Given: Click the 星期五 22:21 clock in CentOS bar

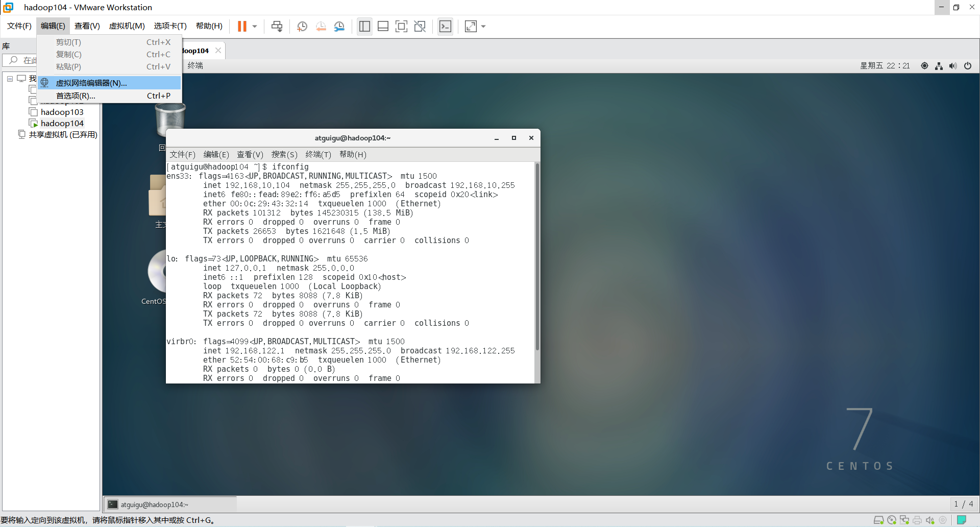Looking at the screenshot, I should click(885, 65).
